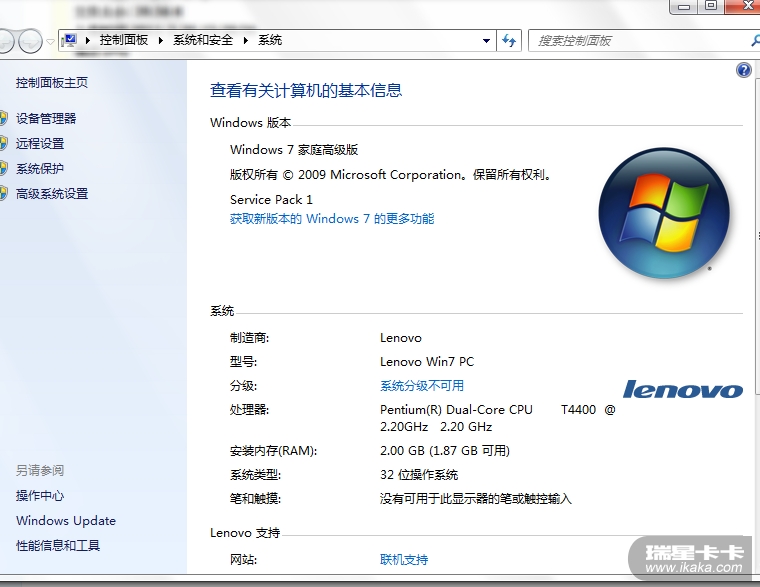Open 高级系统设置
This screenshot has width=760, height=587.
52,194
